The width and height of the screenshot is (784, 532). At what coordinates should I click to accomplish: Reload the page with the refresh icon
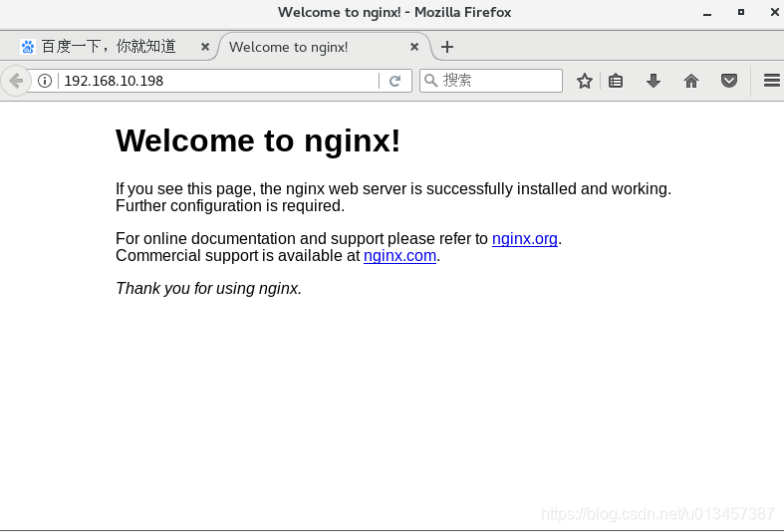pyautogui.click(x=395, y=81)
